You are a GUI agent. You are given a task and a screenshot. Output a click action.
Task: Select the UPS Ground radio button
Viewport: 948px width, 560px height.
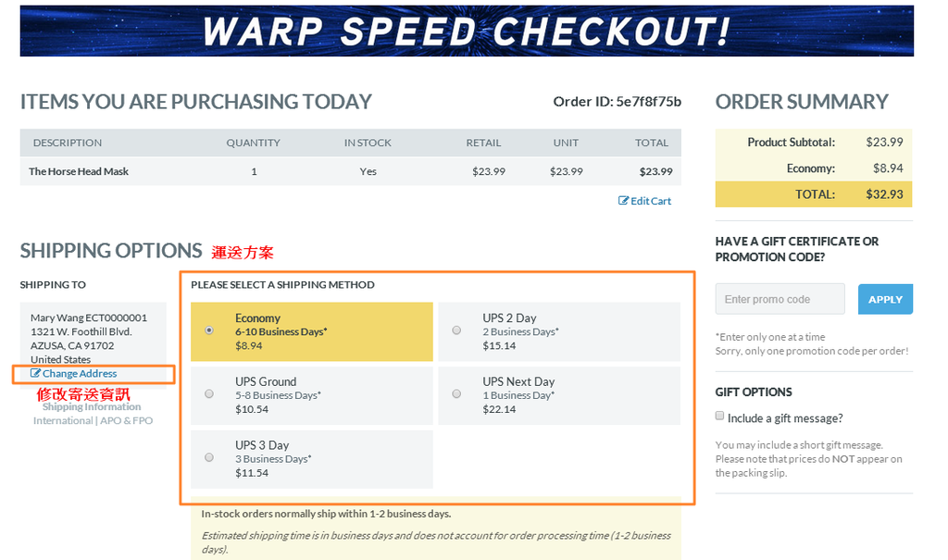209,393
